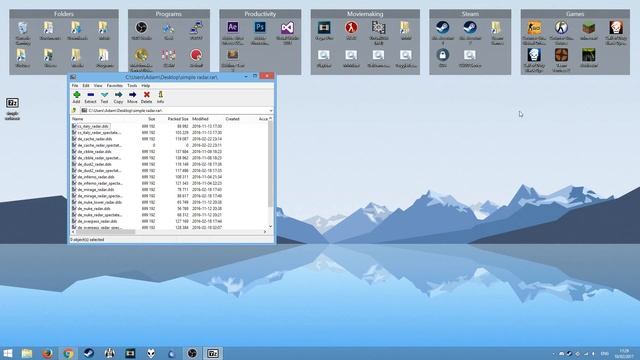
Task: Click the Move toolbar icon
Action: (x=132, y=97)
